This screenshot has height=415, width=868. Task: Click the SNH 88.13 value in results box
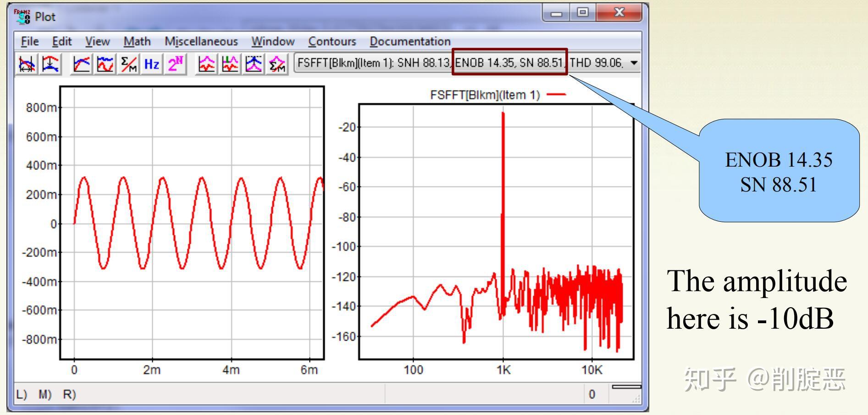click(424, 63)
